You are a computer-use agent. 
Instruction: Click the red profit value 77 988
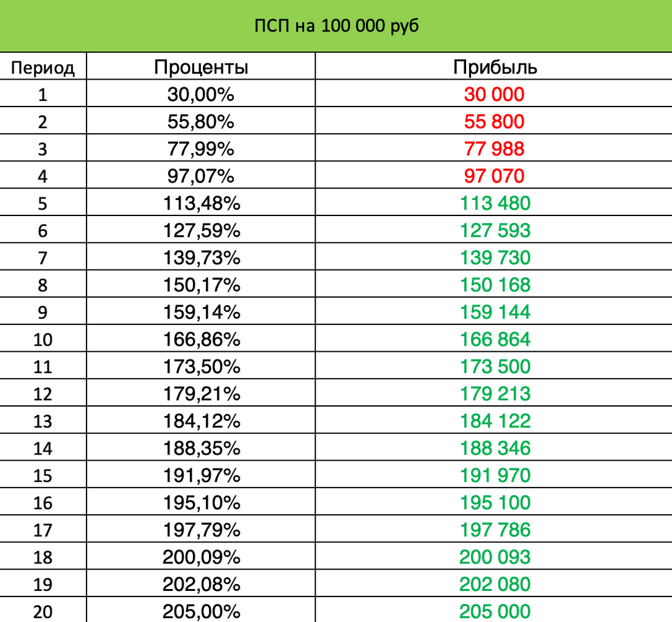tap(495, 149)
